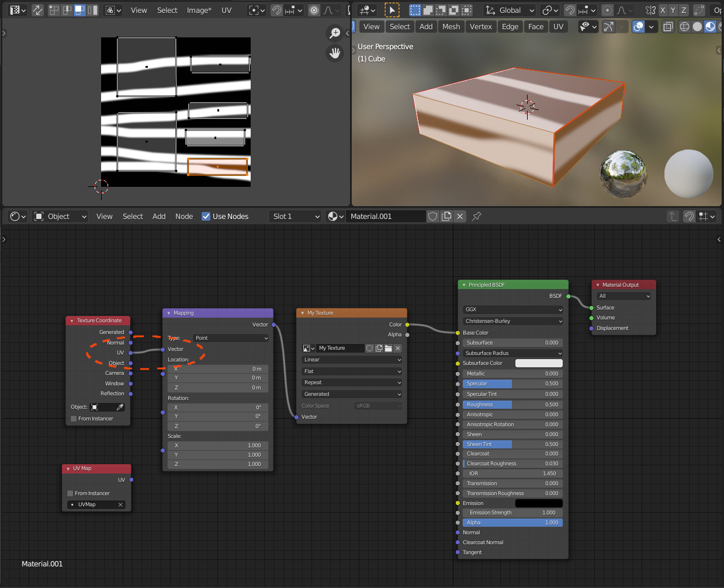Click the fake user shield for Material.001

(432, 216)
